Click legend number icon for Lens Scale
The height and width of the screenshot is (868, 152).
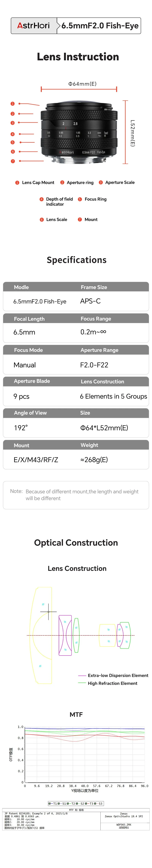(x=42, y=220)
